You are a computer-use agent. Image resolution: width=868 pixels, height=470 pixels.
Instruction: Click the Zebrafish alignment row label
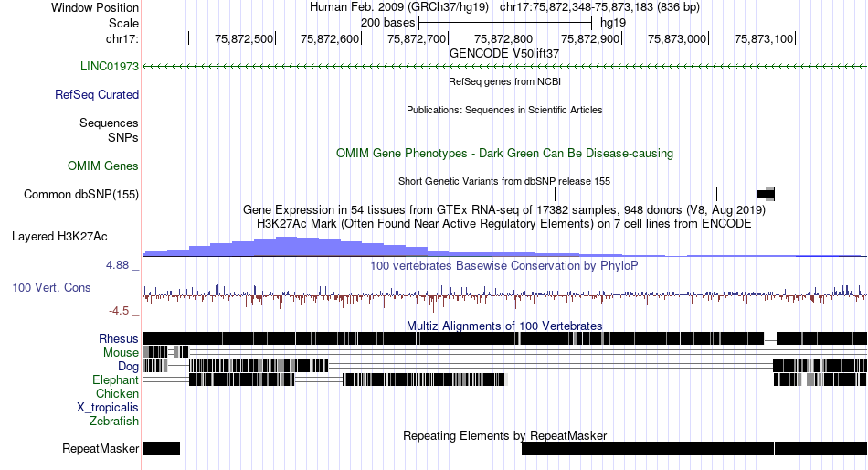pos(114,422)
